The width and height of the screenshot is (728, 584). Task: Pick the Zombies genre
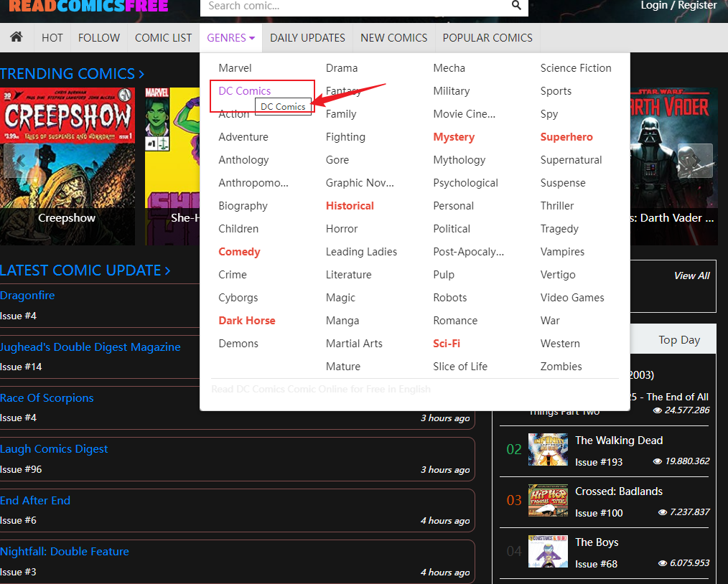click(x=561, y=367)
